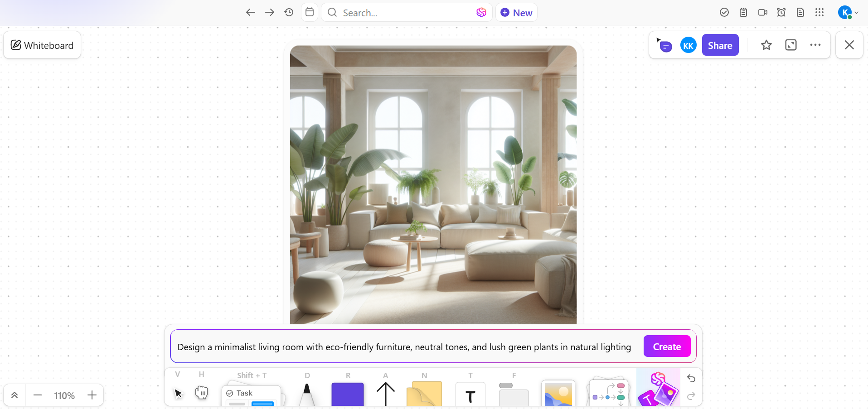Select the Hand tool
This screenshot has height=409, width=868.
click(x=202, y=393)
